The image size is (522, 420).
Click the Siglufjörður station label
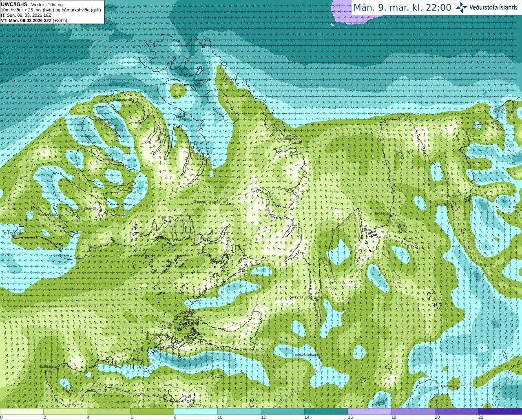point(502,109)
